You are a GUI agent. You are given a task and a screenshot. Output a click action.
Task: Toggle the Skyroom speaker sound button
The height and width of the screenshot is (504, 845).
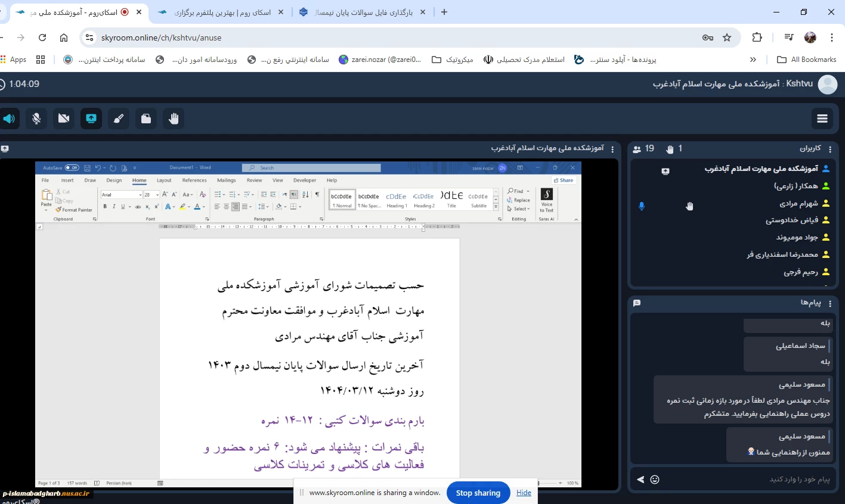coord(9,119)
